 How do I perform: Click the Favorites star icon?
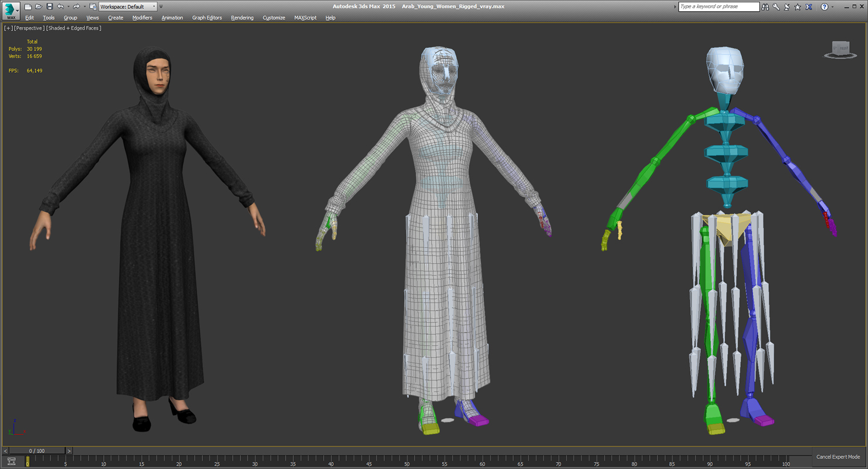coord(798,6)
